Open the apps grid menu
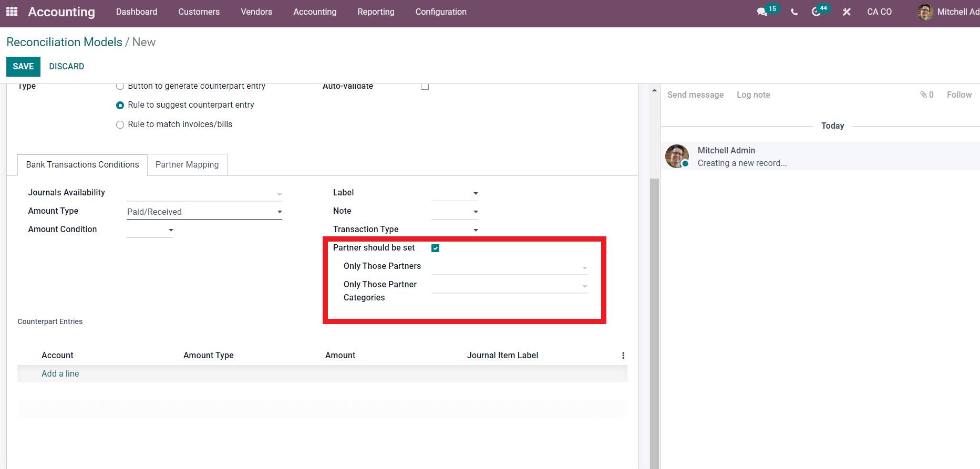 click(12, 12)
